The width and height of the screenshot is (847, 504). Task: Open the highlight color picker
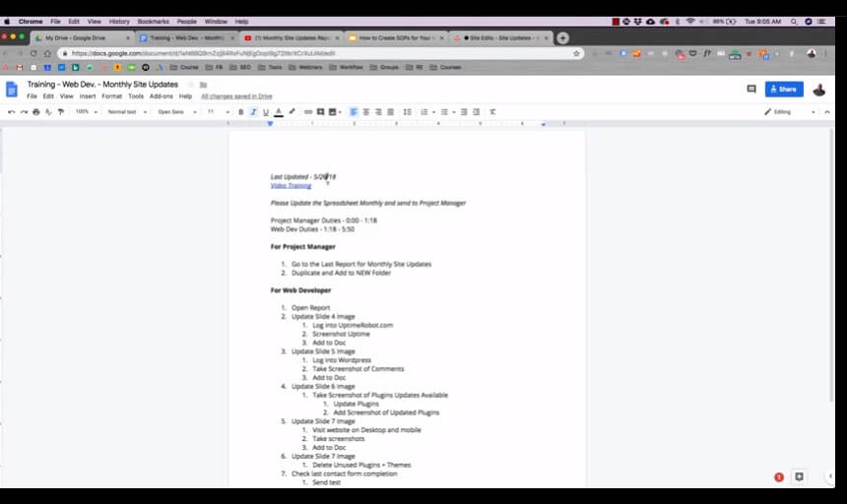click(x=292, y=111)
